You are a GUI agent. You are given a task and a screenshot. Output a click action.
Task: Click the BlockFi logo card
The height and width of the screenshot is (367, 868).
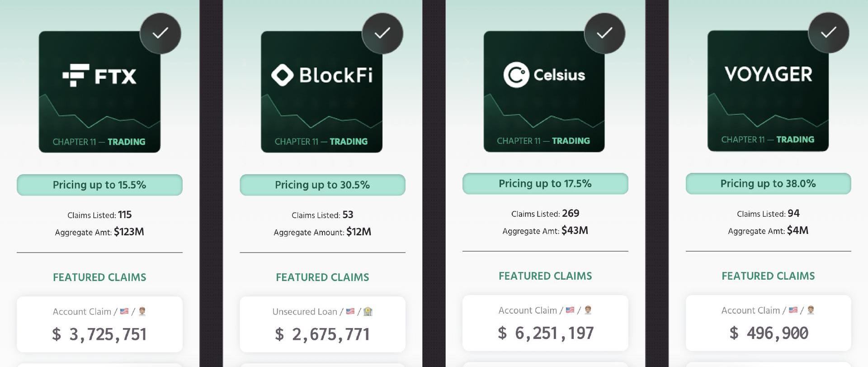[321, 92]
